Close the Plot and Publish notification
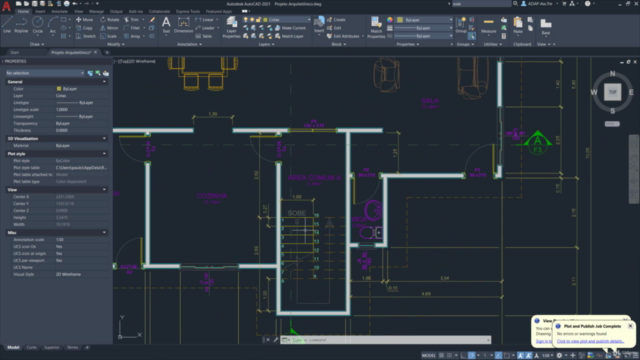The image size is (640, 360). pos(630,326)
